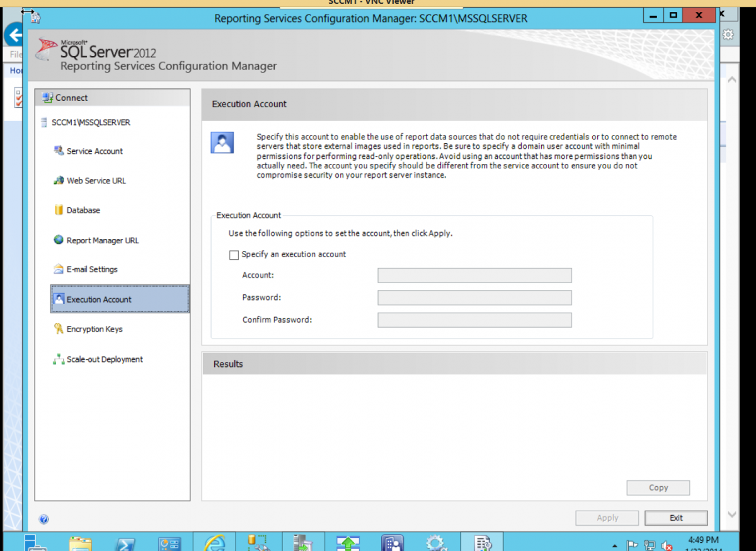The height and width of the screenshot is (551, 756).
Task: Click the Apply button
Action: click(x=607, y=518)
